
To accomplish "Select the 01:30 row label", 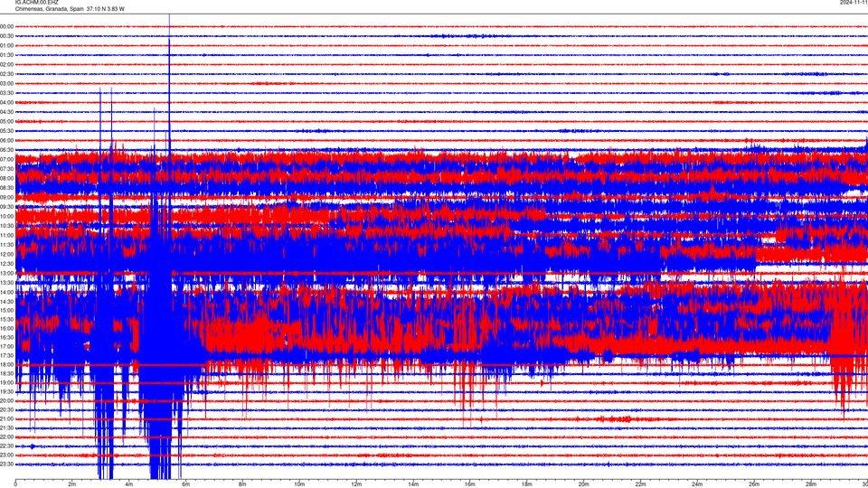I will point(7,55).
